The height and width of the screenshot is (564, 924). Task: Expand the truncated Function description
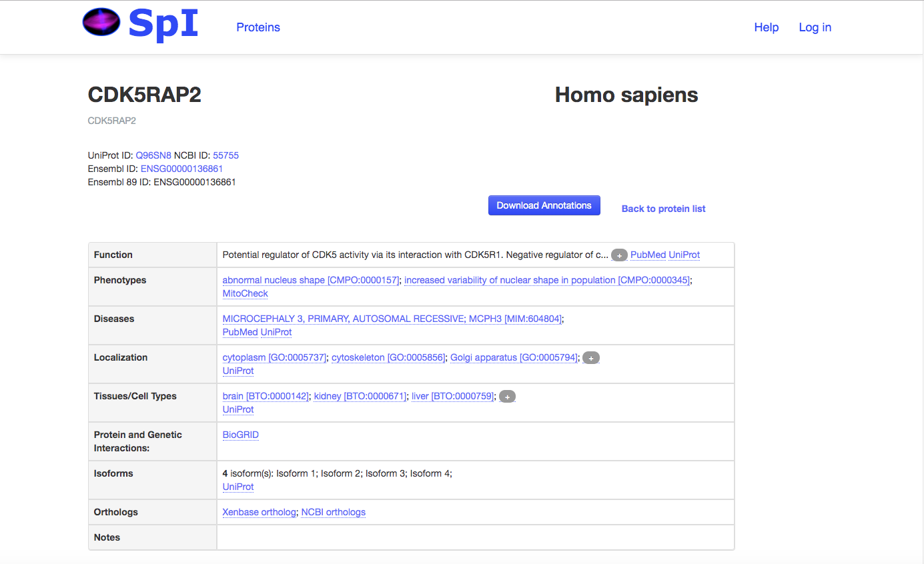(x=619, y=255)
